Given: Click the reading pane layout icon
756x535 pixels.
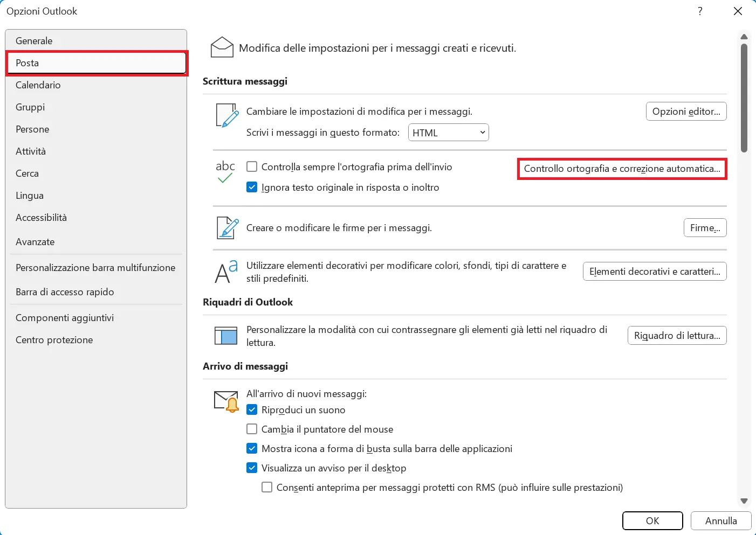Looking at the screenshot, I should (x=226, y=336).
